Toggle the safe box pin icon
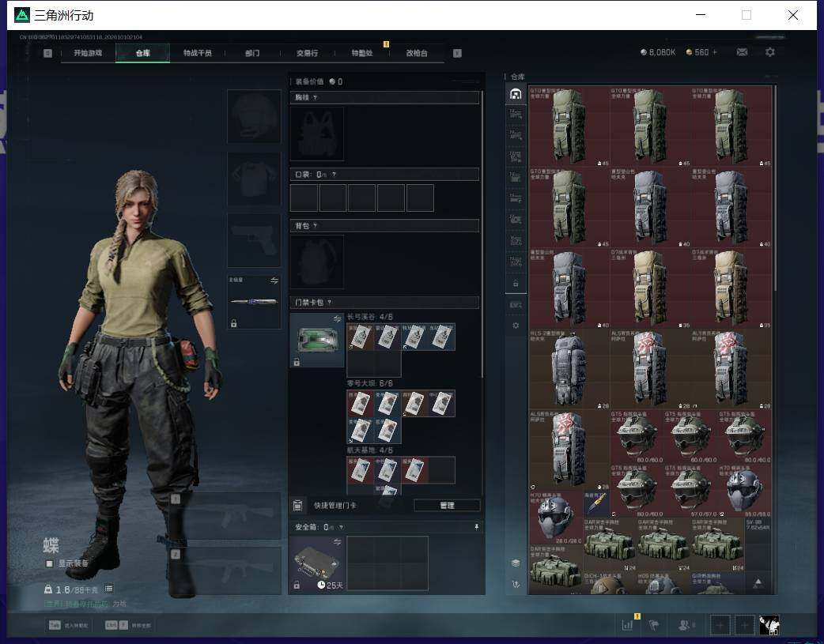Viewport: 824px width, 644px height. point(477,526)
